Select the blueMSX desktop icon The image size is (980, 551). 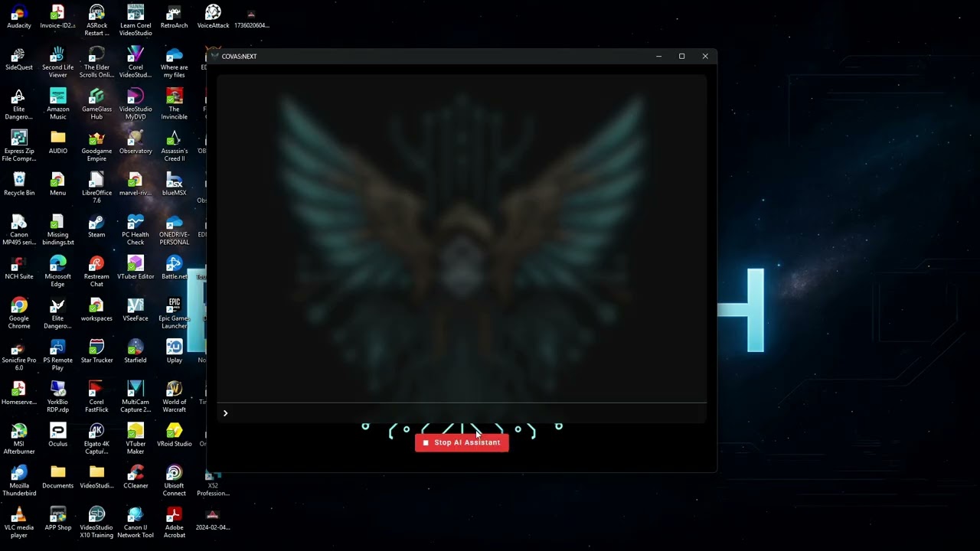[175, 184]
